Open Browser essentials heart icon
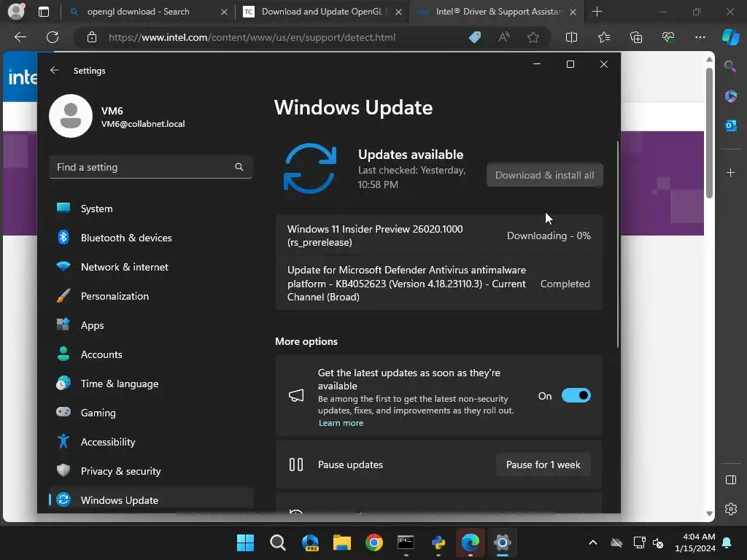747x560 pixels. click(668, 37)
